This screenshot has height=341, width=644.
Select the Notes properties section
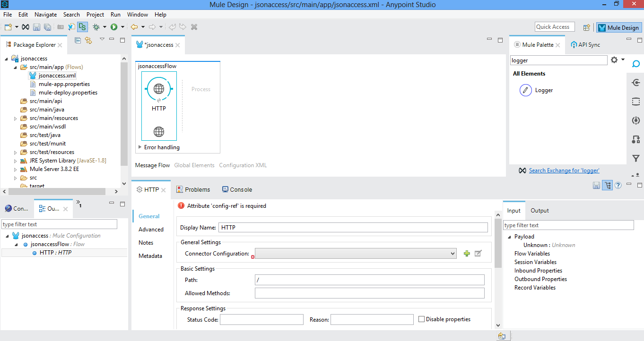point(146,243)
